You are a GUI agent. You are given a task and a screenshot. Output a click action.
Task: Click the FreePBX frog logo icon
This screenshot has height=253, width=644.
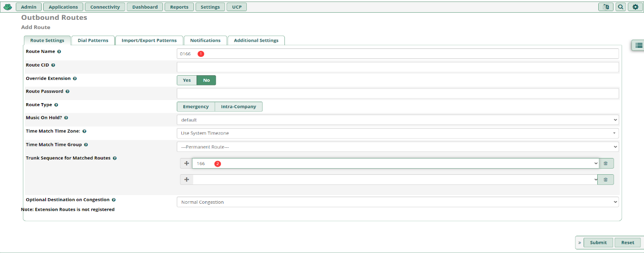tap(8, 7)
